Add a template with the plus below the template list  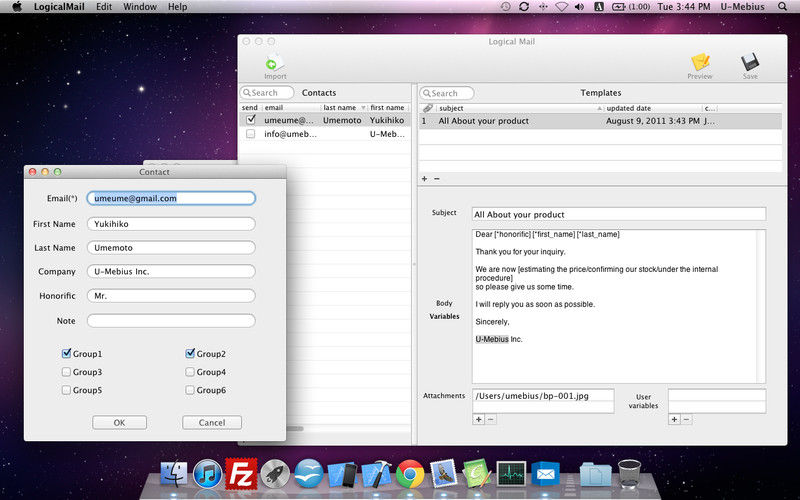point(424,179)
